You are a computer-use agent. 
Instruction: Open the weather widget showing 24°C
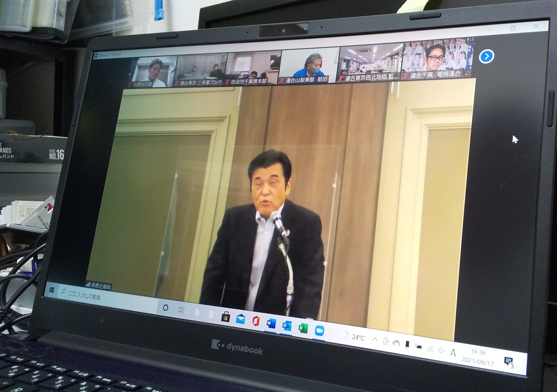(x=352, y=336)
